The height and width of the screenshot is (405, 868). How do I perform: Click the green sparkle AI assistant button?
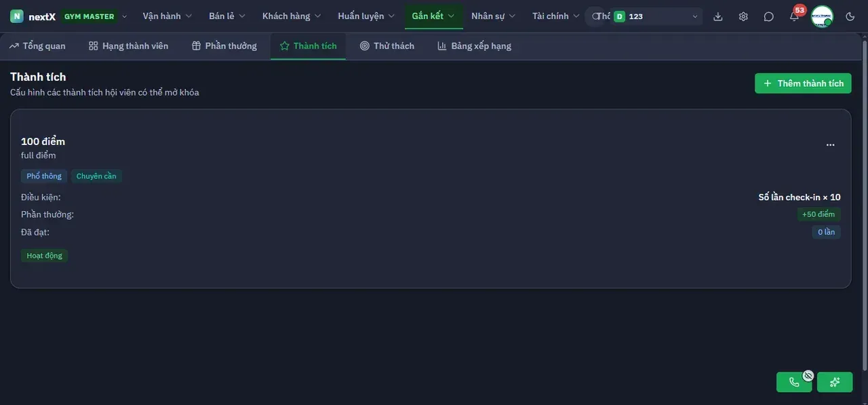coord(835,382)
